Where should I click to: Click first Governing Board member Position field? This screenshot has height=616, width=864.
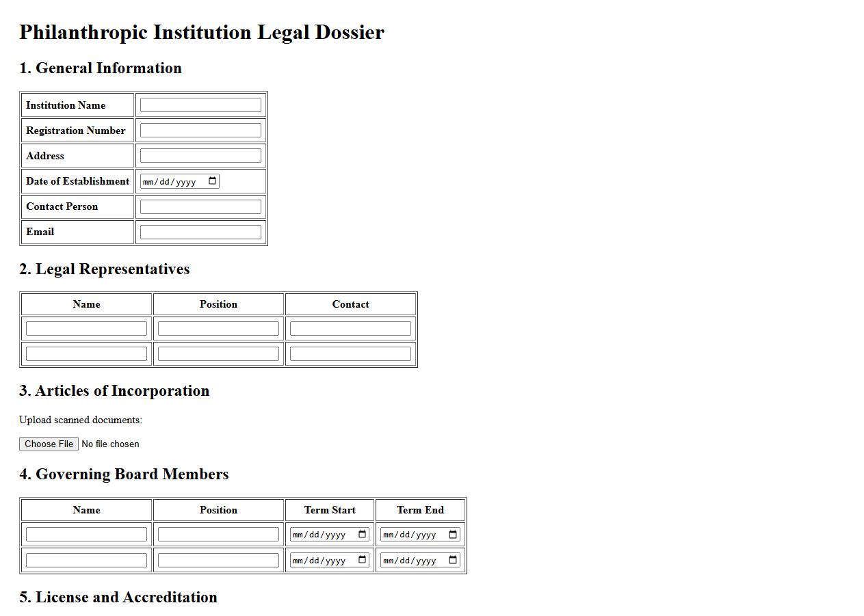tap(218, 535)
